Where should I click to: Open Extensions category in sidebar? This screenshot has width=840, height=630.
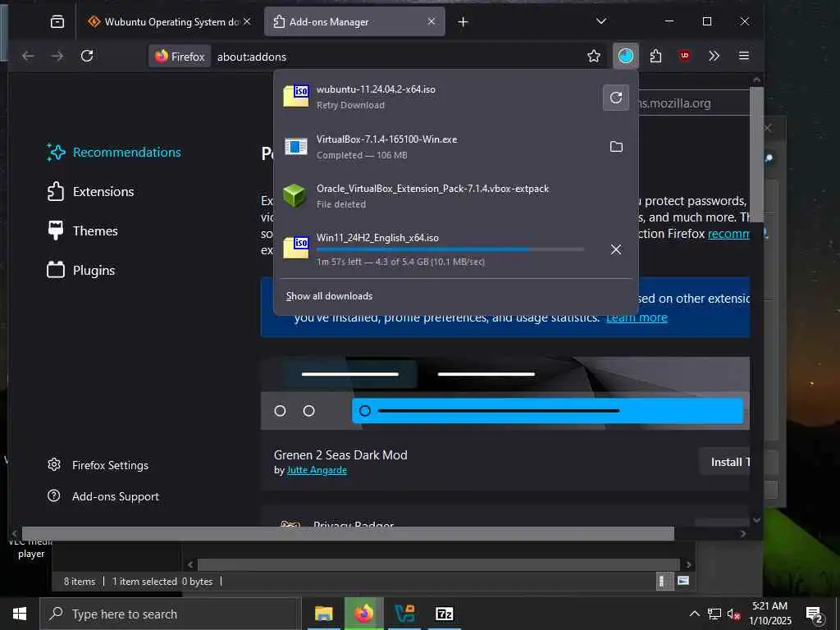tap(90, 192)
